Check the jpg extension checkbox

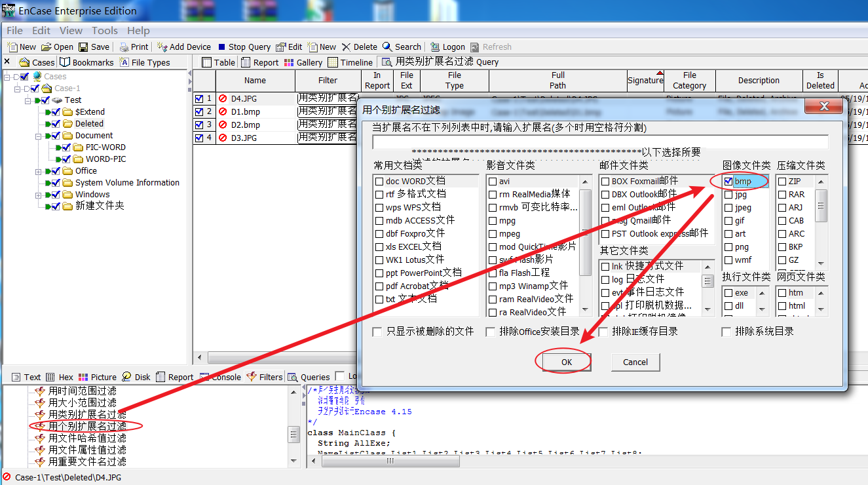point(728,194)
